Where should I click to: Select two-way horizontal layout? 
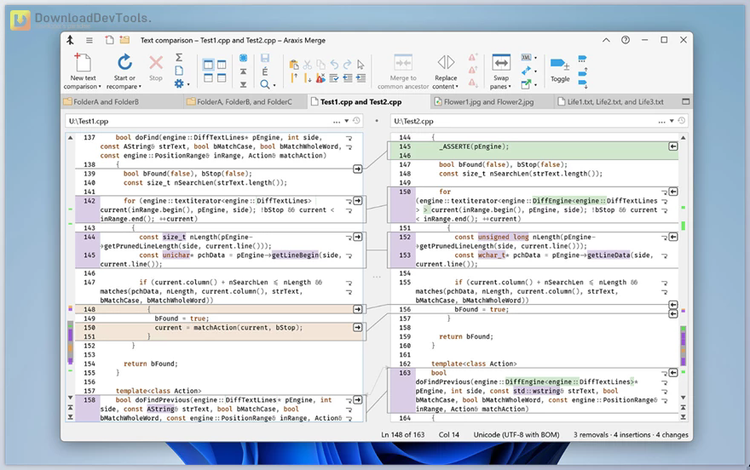coord(209,78)
